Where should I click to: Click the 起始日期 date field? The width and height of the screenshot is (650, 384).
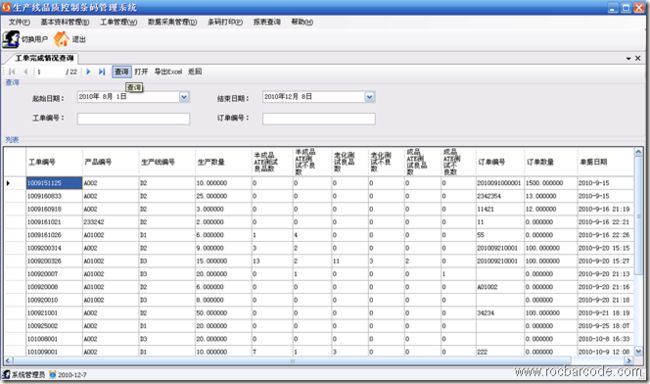(133, 97)
